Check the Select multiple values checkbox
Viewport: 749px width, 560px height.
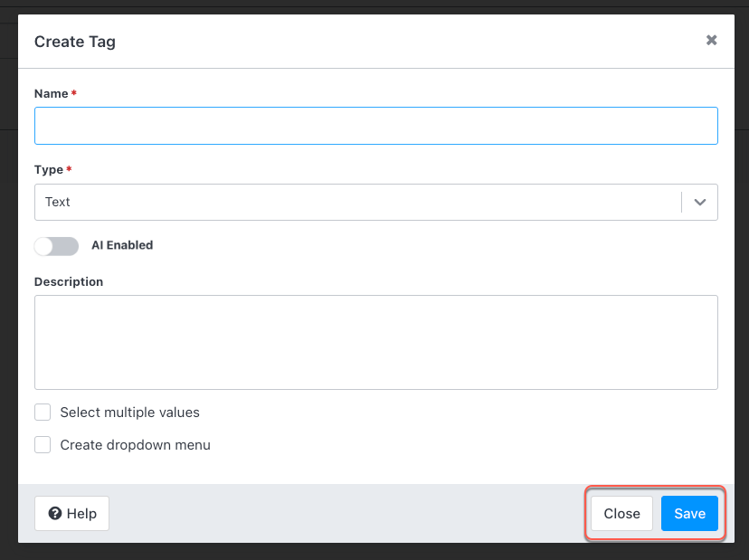point(43,412)
